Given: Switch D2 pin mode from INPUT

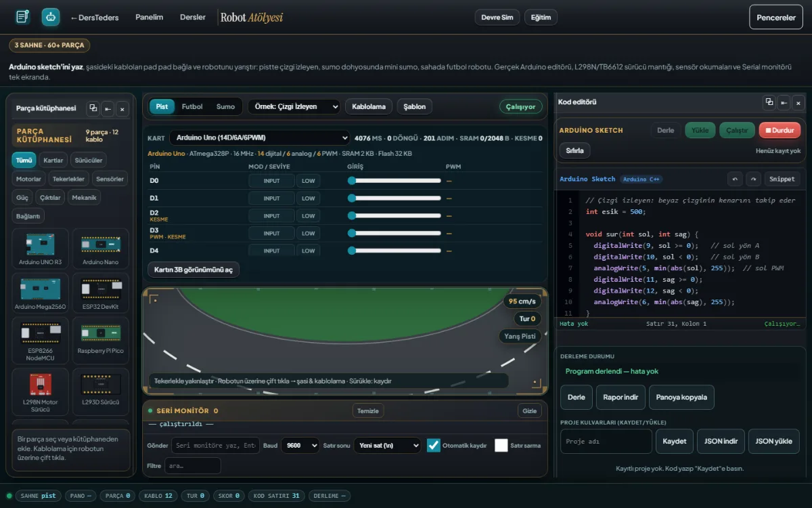Looking at the screenshot, I should pos(272,216).
